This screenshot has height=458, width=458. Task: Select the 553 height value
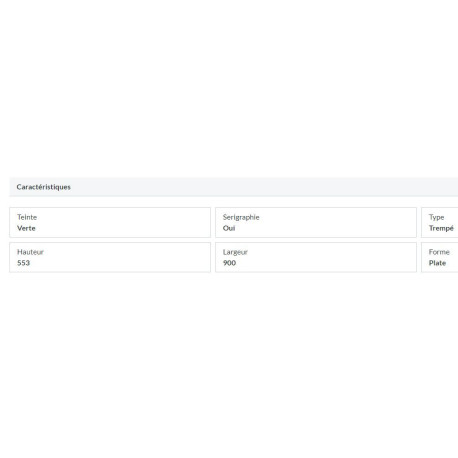(x=23, y=263)
